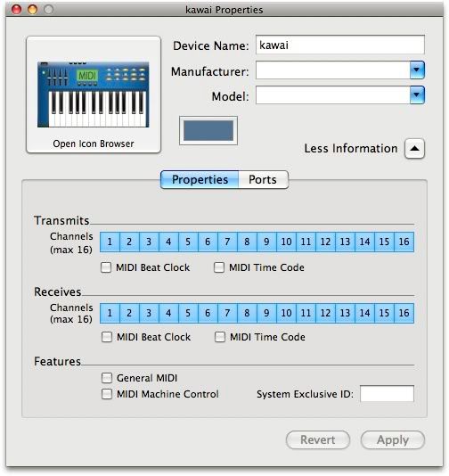Toggle Receives channel 12
Viewport: 449px width, 476px height.
coord(325,313)
